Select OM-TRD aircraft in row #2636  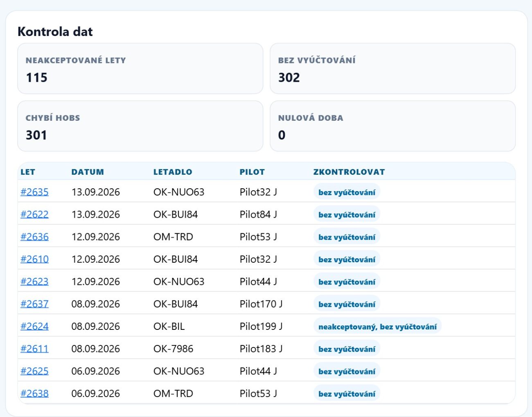click(173, 237)
